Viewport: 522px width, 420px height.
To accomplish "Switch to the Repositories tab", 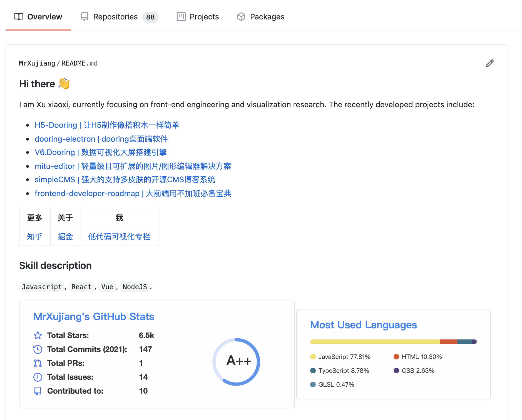I will click(120, 17).
